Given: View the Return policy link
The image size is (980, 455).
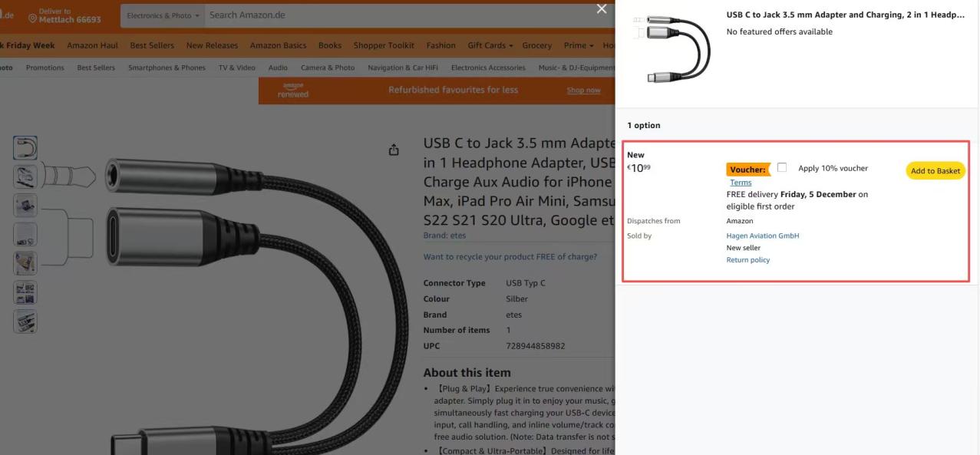Looking at the screenshot, I should [747, 260].
